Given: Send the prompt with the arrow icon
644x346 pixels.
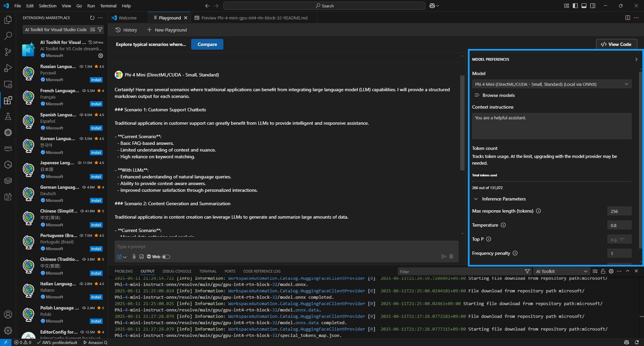Looking at the screenshot, I should (x=444, y=256).
